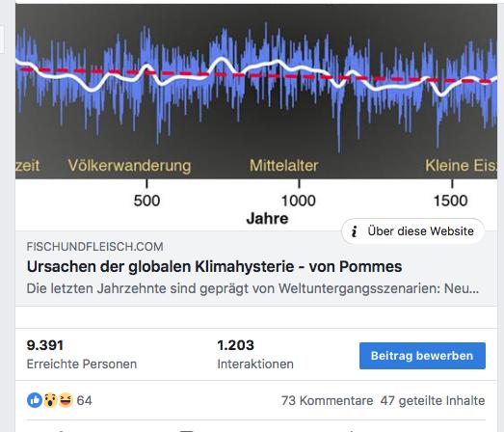Click the Beitrag bewerben button

[x=422, y=356]
